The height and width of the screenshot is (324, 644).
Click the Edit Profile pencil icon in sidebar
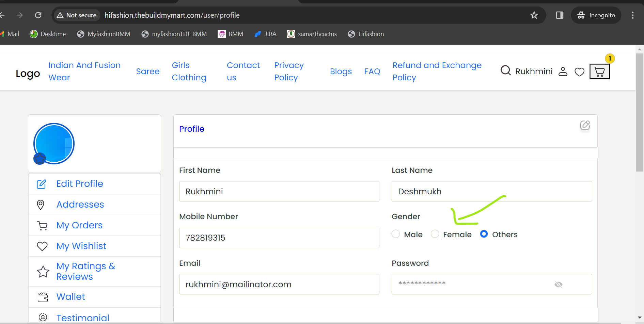click(x=42, y=184)
